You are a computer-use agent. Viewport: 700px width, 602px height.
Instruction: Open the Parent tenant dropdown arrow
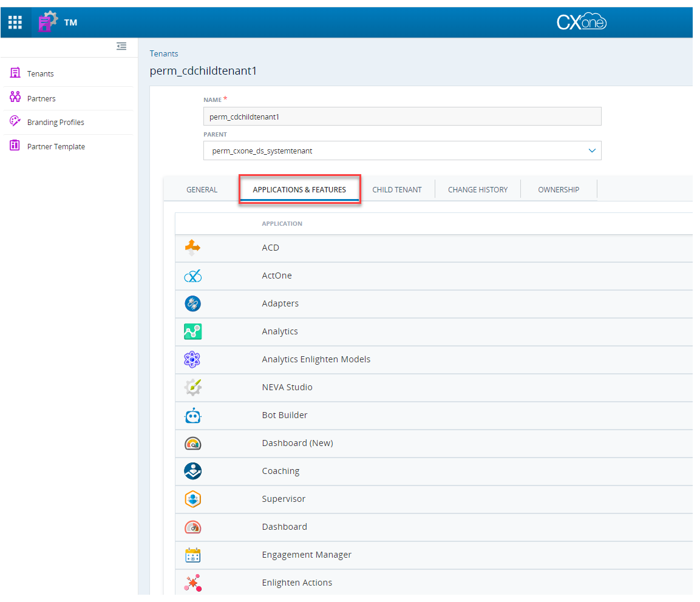pos(592,150)
